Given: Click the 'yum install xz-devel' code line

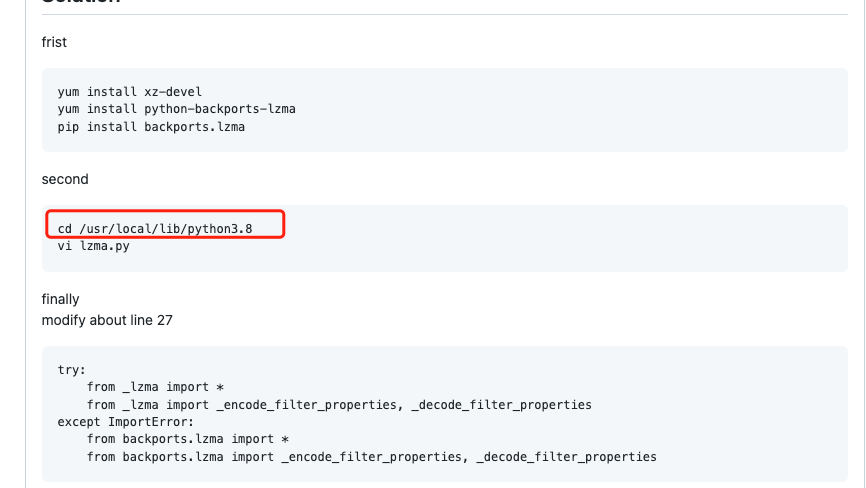Looking at the screenshot, I should (129, 92).
